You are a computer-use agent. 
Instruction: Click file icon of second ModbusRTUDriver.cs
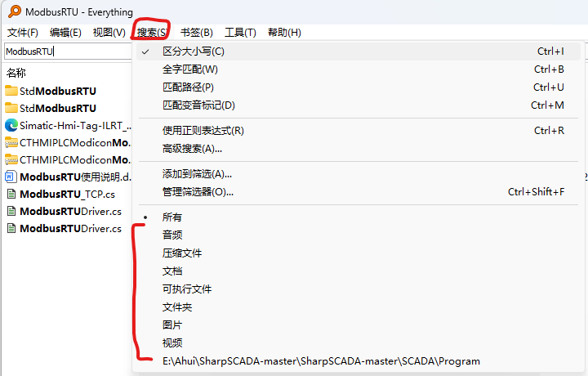tap(11, 228)
